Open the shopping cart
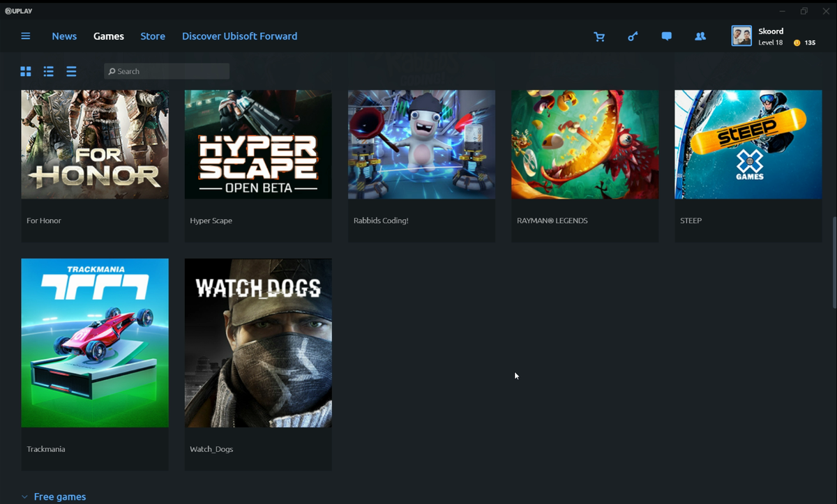837x504 pixels. click(x=599, y=36)
